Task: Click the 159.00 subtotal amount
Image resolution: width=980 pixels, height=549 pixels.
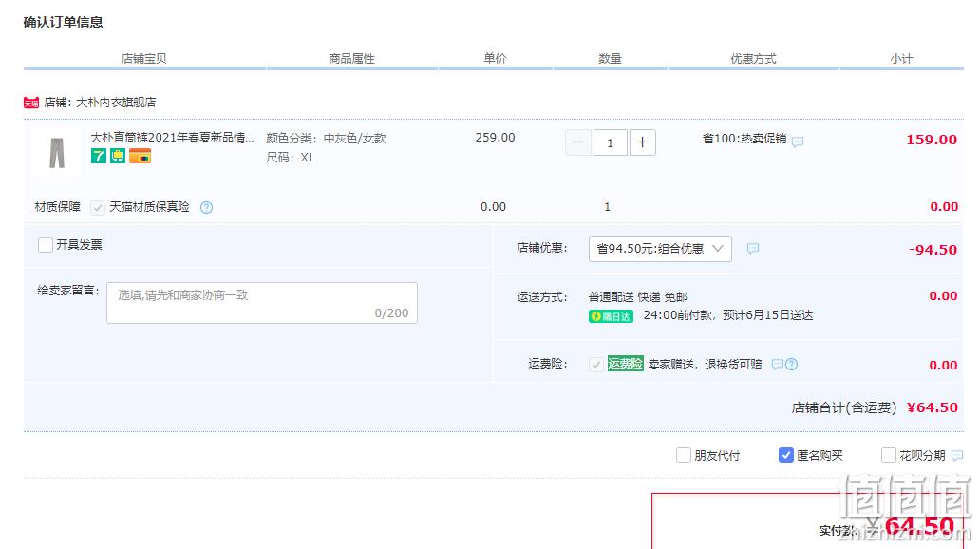Action: click(932, 140)
